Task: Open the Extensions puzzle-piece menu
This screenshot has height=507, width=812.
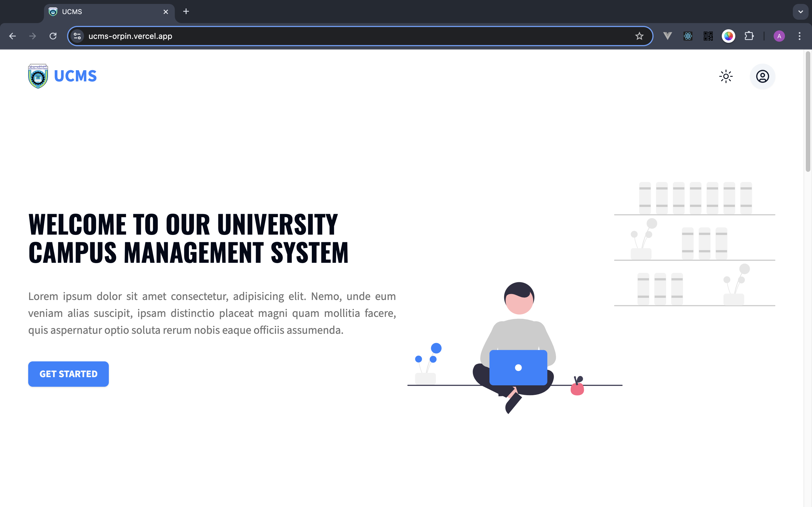Action: click(749, 36)
